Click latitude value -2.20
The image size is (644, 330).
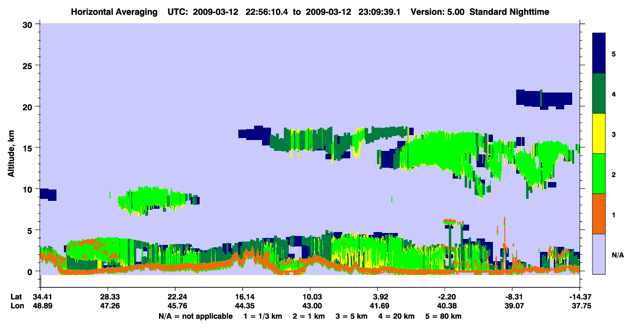[445, 297]
